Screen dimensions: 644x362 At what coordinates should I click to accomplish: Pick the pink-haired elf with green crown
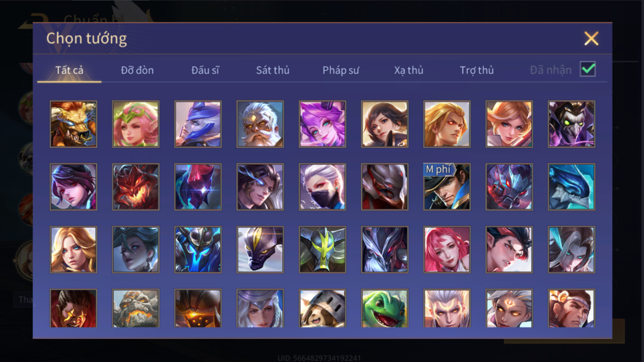tap(136, 124)
